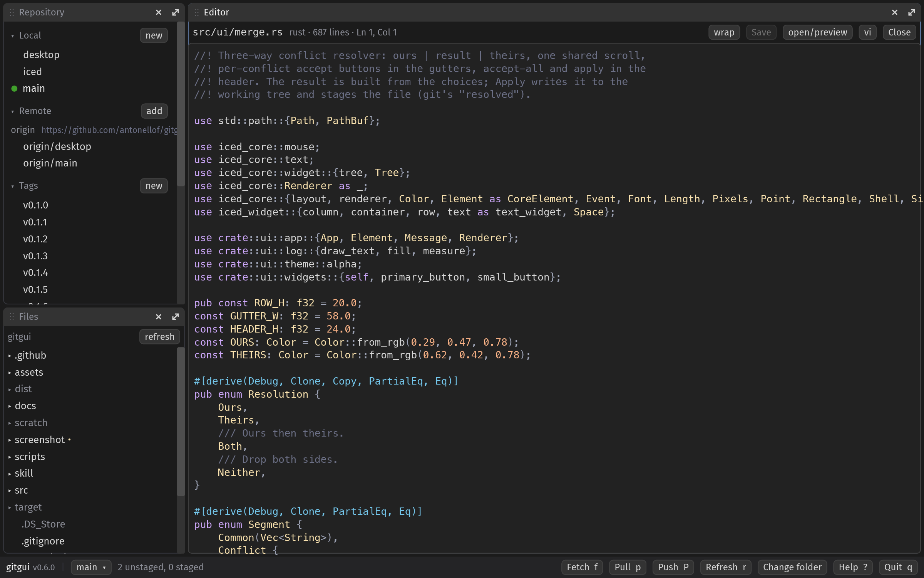Select tag v0.1.5
This screenshot has width=924, height=578.
pos(35,289)
